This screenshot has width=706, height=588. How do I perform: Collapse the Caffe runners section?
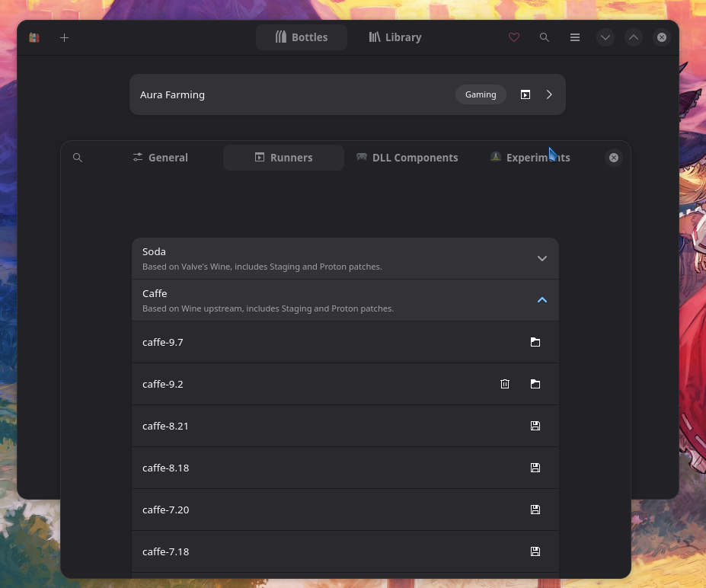click(542, 300)
